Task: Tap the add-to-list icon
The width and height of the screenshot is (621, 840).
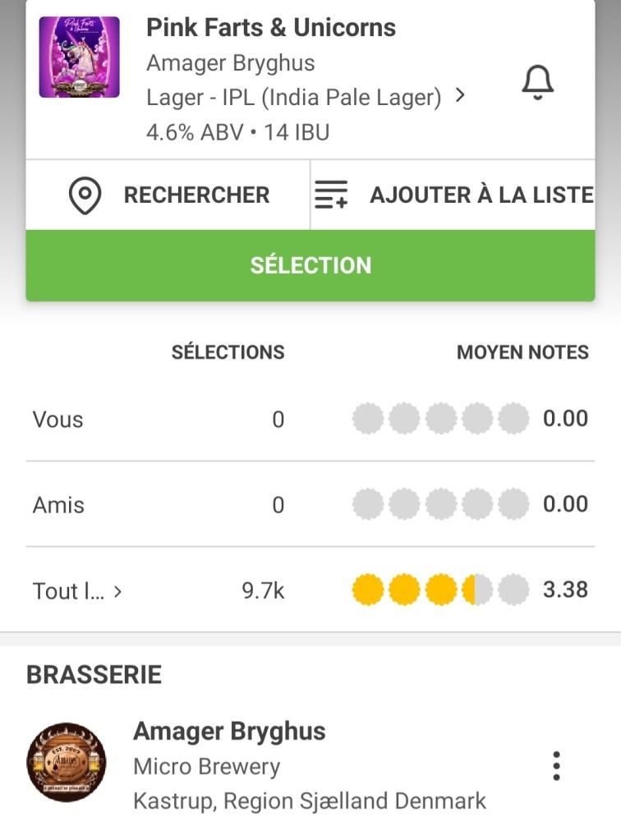Action: coord(331,195)
